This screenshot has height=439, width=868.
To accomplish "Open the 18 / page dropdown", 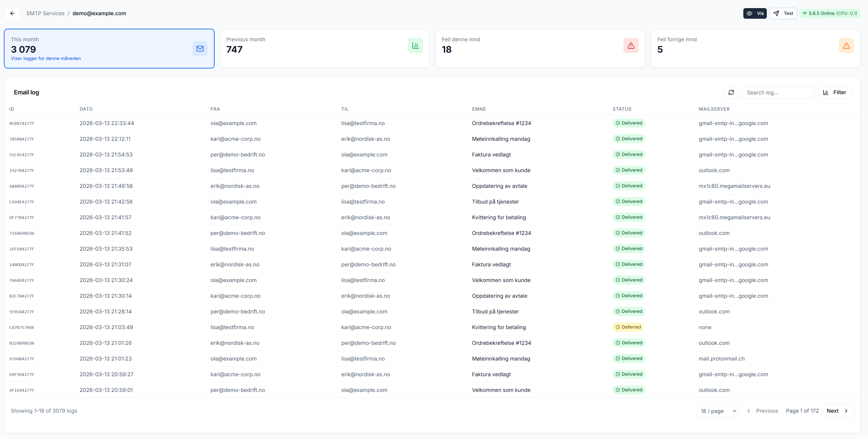I will pos(717,411).
